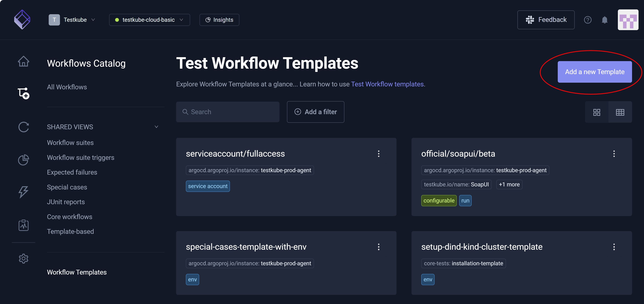The image size is (644, 304).
Task: Select the lightning bolt webhooks icon
Action: click(x=24, y=192)
